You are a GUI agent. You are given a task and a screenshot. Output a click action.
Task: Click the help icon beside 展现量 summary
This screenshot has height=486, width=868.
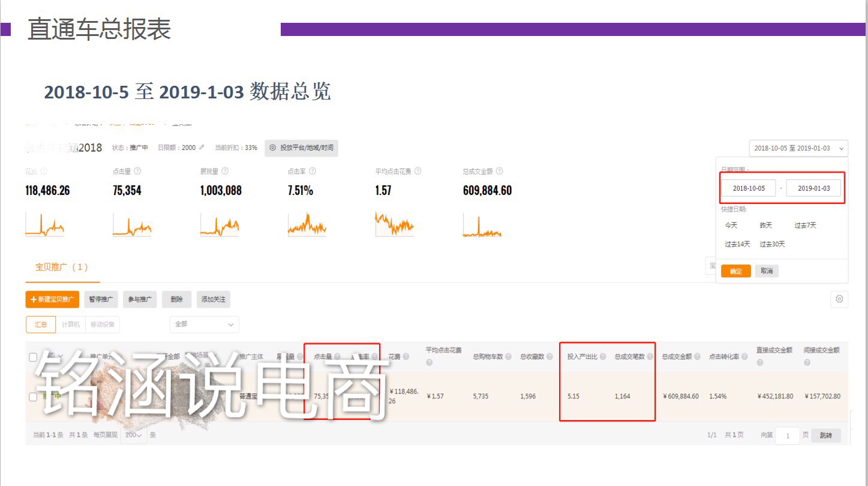(224, 171)
